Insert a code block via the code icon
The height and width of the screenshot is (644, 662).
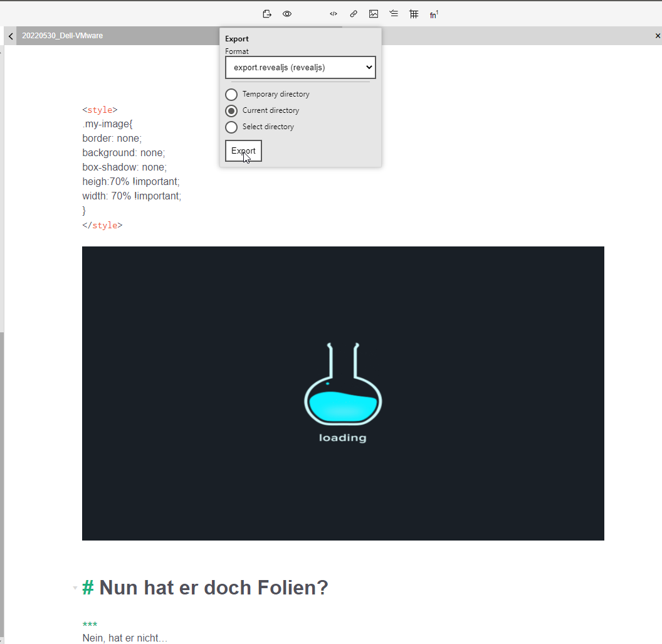pos(334,14)
